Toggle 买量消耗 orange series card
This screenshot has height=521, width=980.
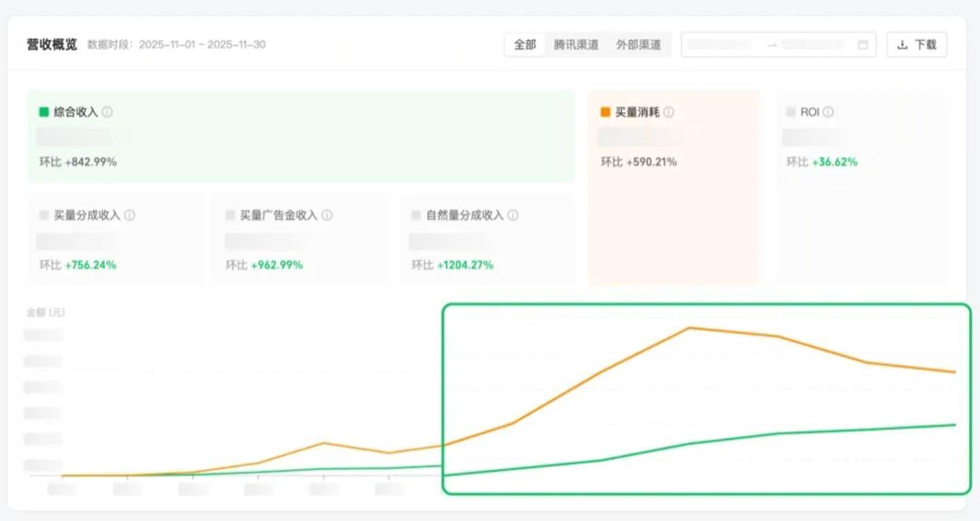pos(672,187)
